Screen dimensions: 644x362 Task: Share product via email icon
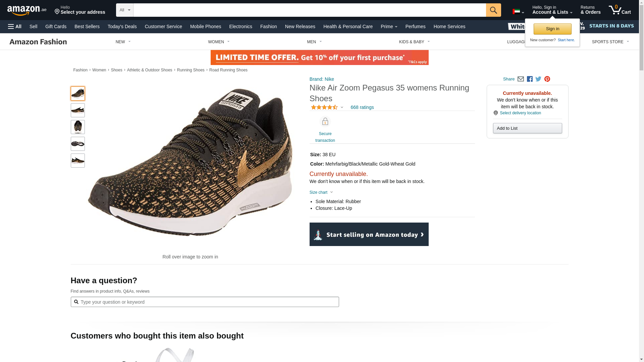coord(521,79)
